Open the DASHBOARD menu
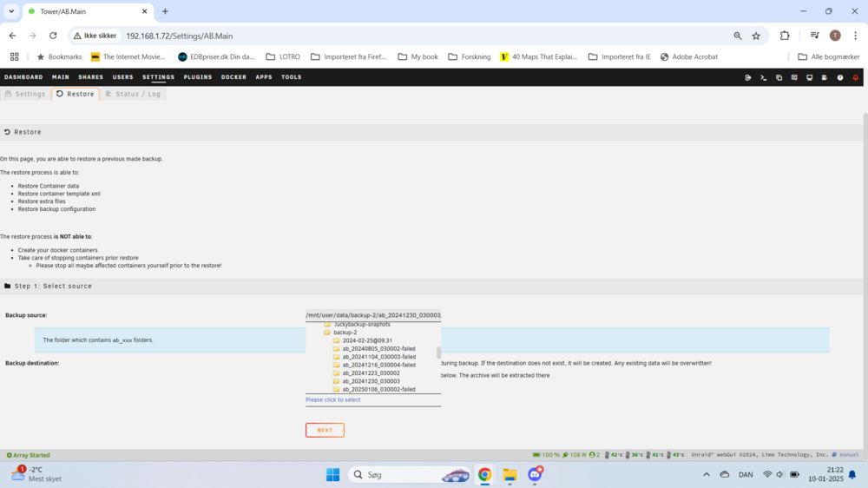Screen dimensions: 868x488 tap(23, 77)
